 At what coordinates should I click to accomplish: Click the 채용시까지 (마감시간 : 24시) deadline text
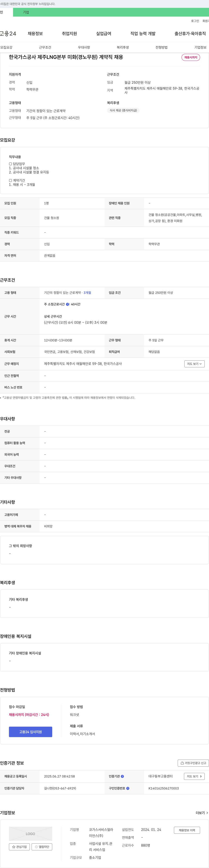click(x=29, y=715)
